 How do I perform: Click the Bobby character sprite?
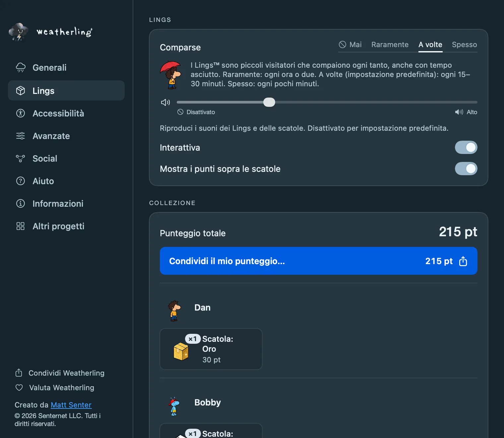coord(174,406)
